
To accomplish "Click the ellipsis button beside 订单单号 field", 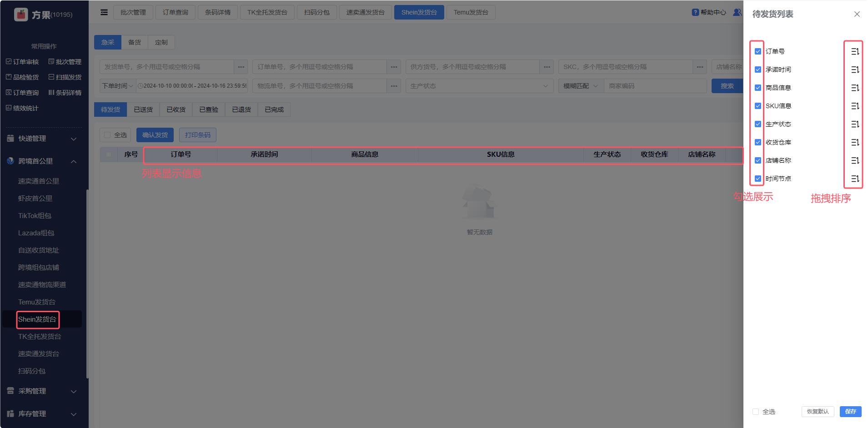I will (394, 67).
